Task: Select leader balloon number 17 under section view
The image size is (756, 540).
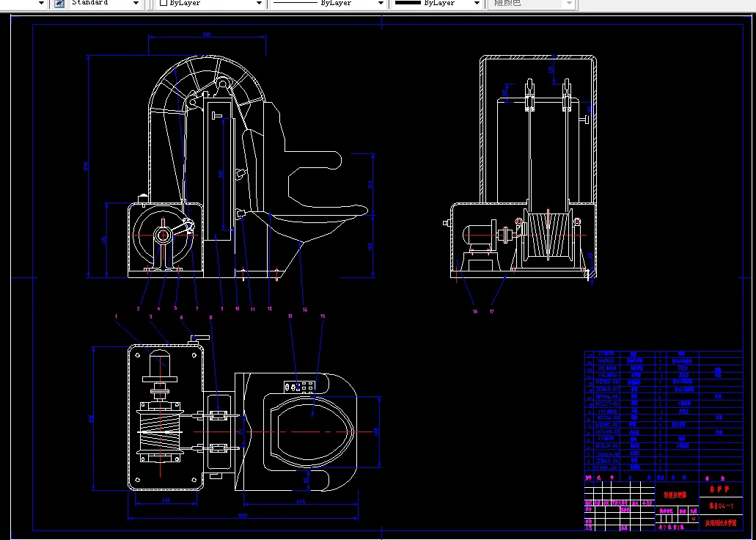Action: tap(492, 312)
